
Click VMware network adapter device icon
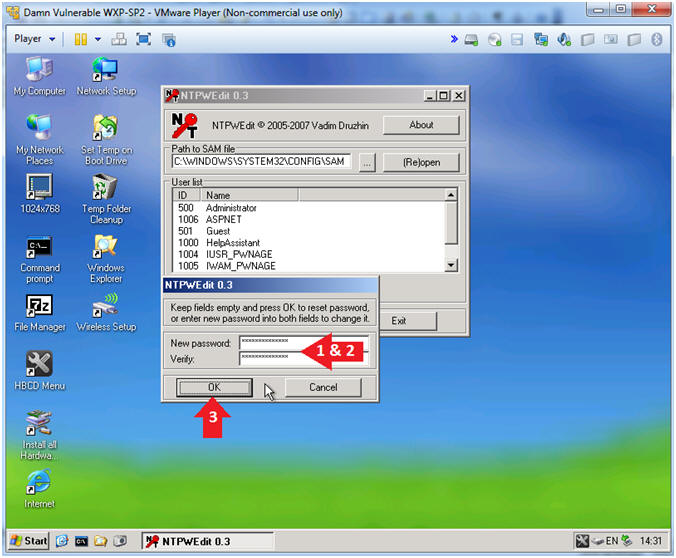541,40
